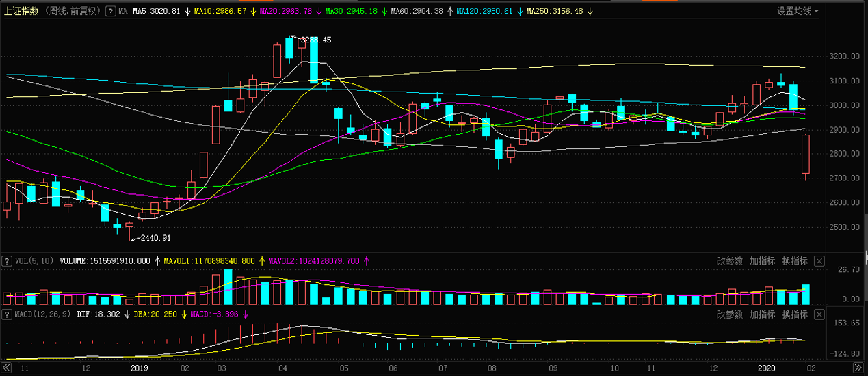Screen dimensions: 868x376
Task: Click 改参数 in the VOL panel
Action: [729, 261]
